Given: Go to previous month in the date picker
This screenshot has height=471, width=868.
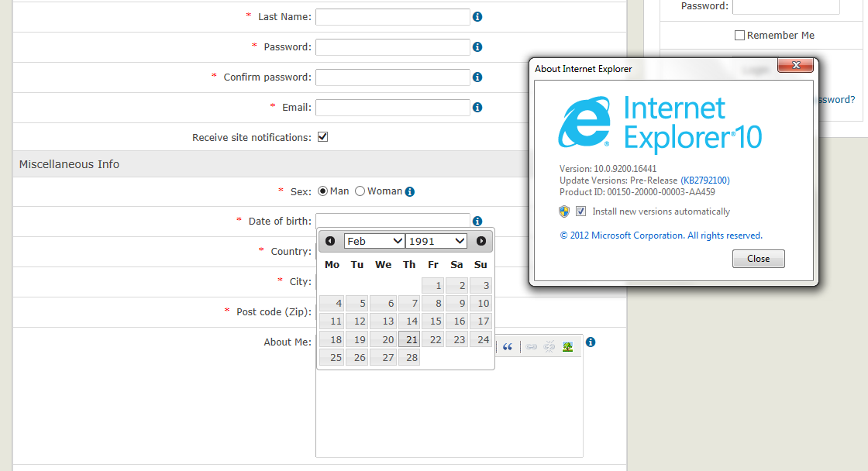Looking at the screenshot, I should pos(330,241).
